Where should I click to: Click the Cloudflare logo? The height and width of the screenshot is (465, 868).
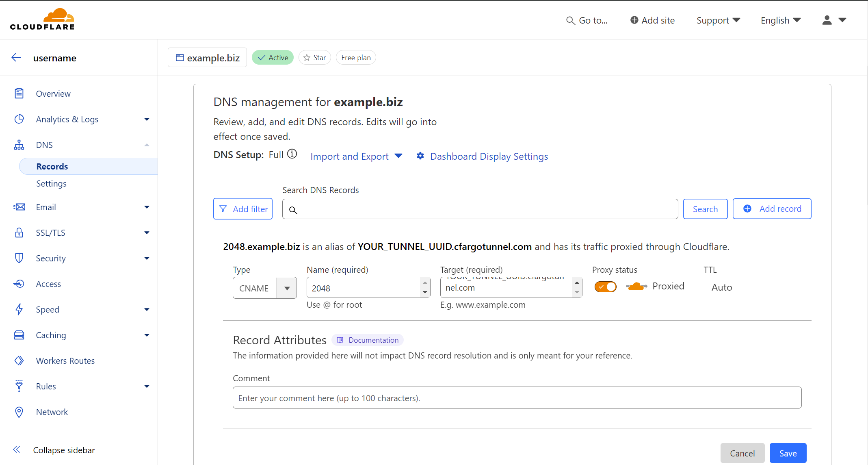42,19
